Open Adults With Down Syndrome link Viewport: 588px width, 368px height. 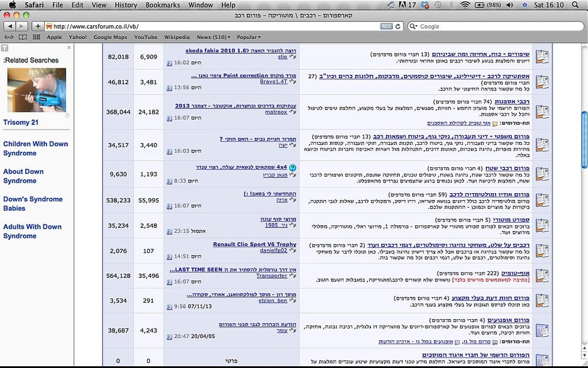[x=32, y=231]
